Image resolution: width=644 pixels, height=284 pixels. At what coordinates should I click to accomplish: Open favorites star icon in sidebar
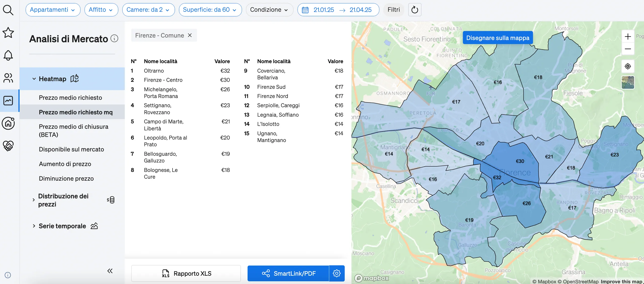pos(8,32)
